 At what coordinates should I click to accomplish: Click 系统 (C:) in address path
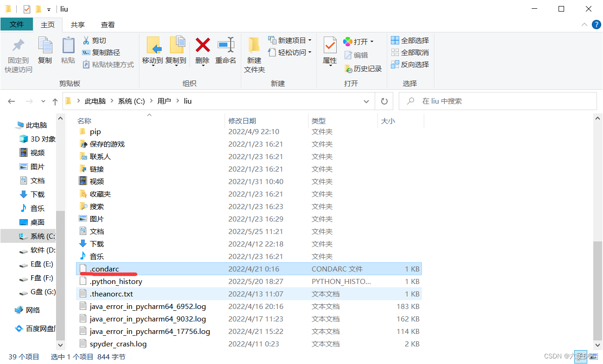(132, 101)
